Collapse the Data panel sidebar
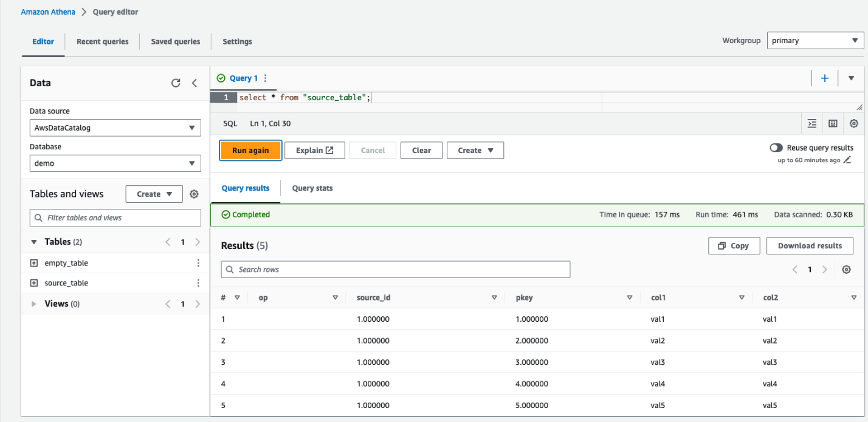This screenshot has height=422, width=868. 194,83
